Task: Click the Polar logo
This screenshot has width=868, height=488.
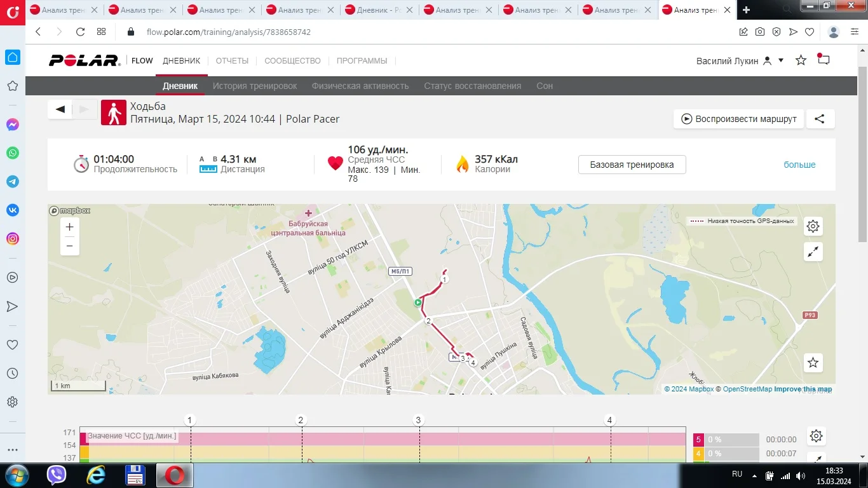Action: point(85,60)
